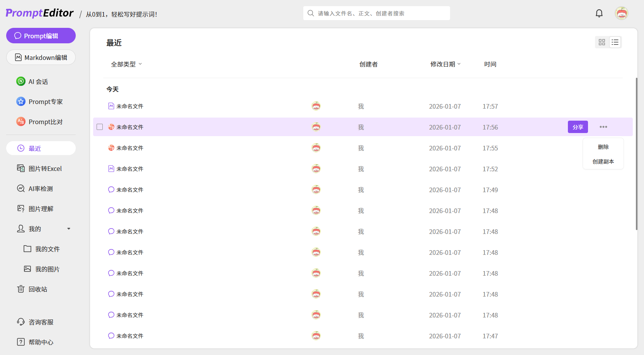Choose 创建副本 from the context menu
The width and height of the screenshot is (644, 355).
coord(603,162)
